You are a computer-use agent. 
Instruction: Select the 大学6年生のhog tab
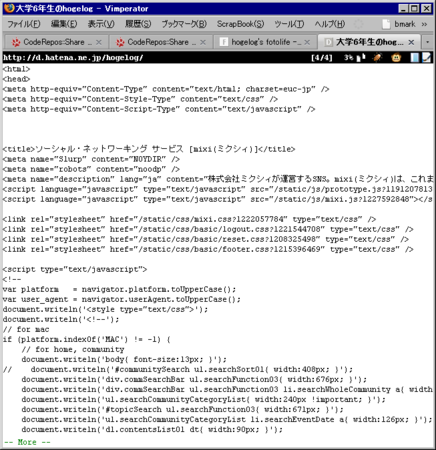click(x=369, y=42)
